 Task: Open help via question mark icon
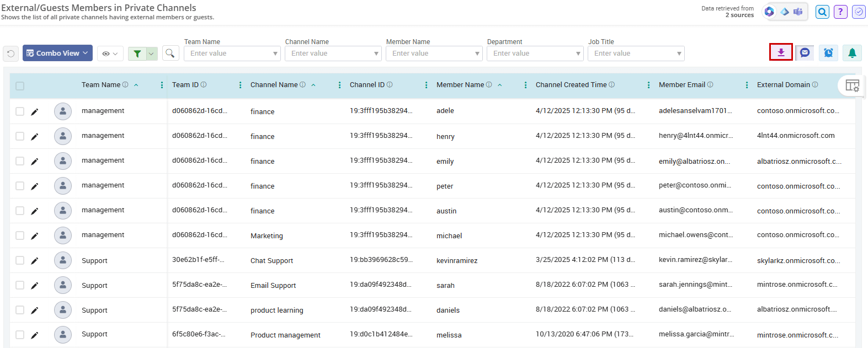(840, 12)
